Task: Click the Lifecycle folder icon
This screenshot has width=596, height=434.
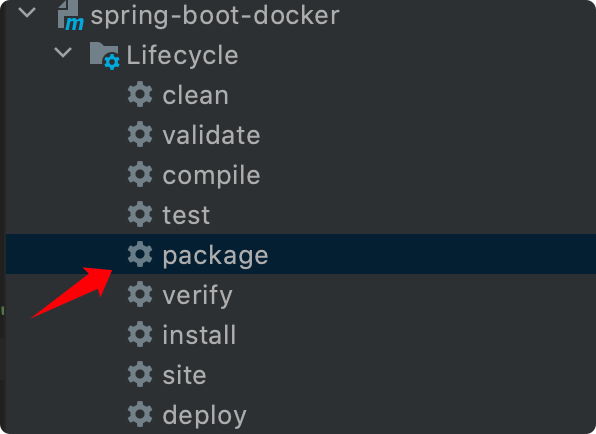Action: click(x=105, y=55)
